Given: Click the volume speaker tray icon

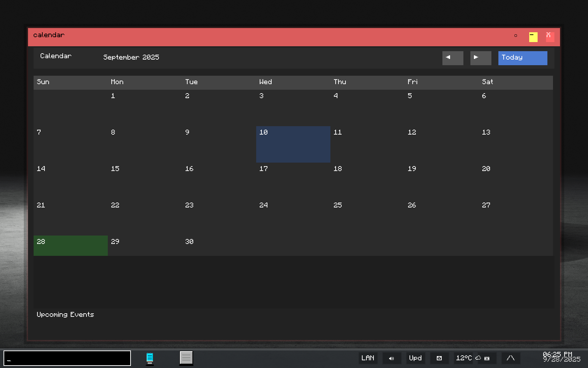Looking at the screenshot, I should 392,358.
